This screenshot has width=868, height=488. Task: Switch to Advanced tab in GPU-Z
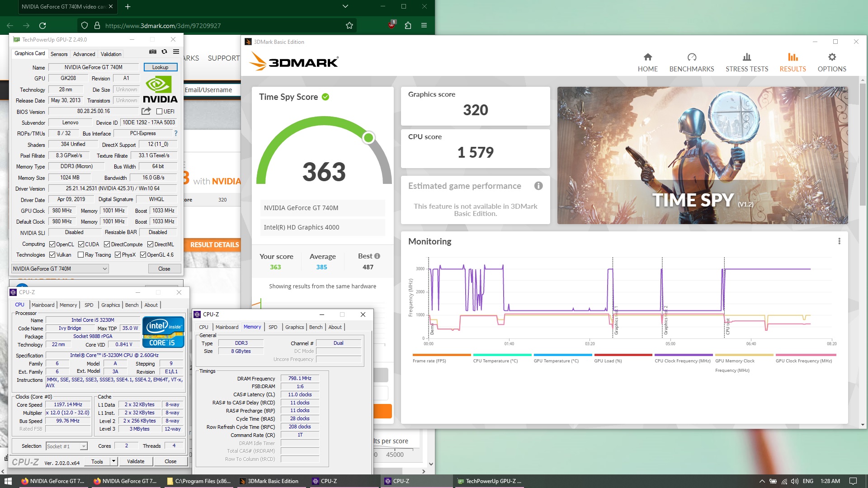(84, 54)
